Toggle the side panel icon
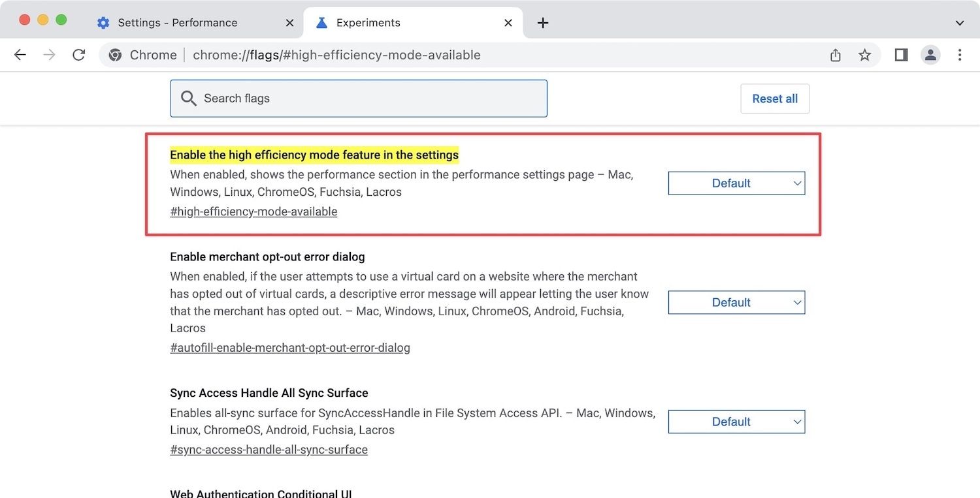The image size is (980, 498). point(901,55)
